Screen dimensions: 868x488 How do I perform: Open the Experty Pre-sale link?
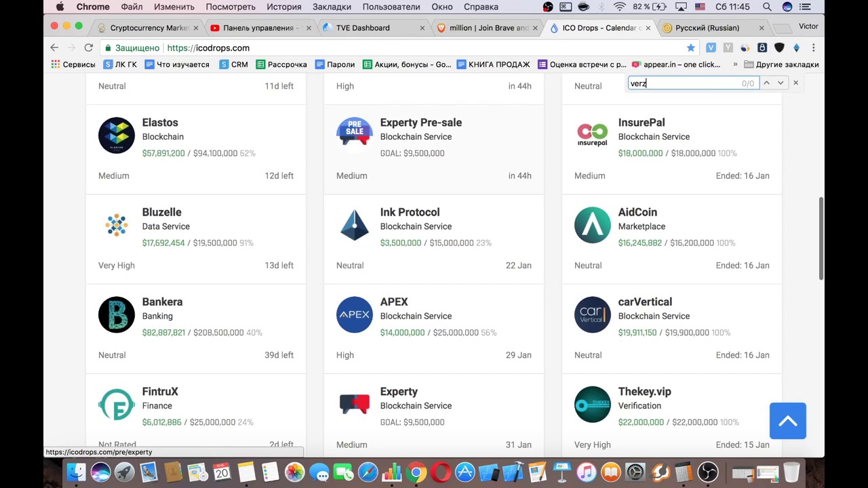[420, 123]
